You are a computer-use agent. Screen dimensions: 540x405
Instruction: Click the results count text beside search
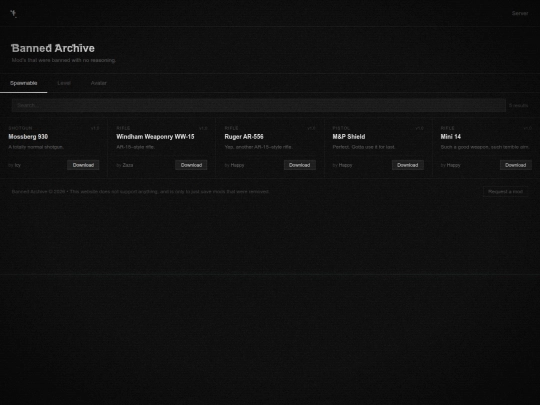(518, 105)
